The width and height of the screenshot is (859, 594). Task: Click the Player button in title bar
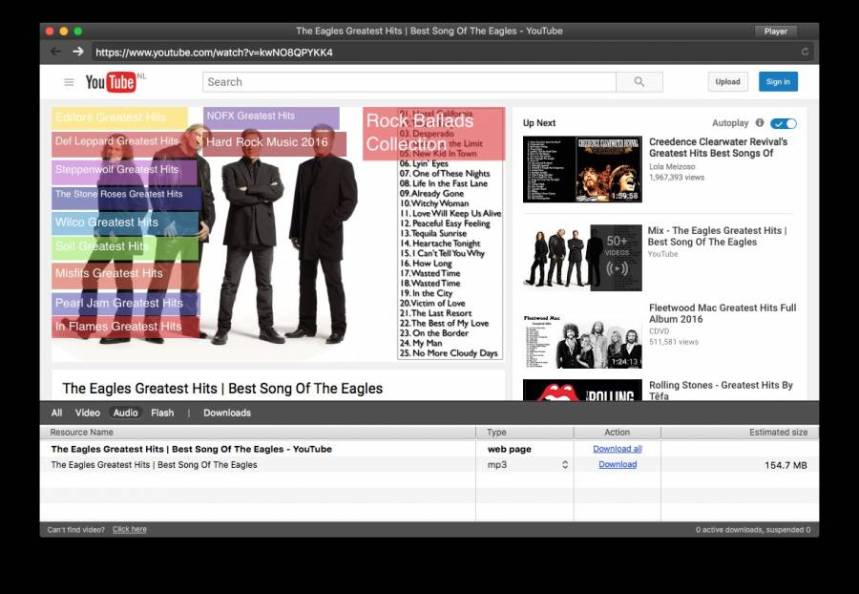(775, 31)
